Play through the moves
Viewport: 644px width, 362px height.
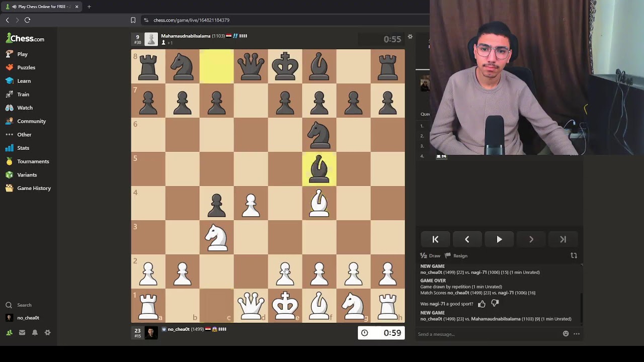(499, 240)
